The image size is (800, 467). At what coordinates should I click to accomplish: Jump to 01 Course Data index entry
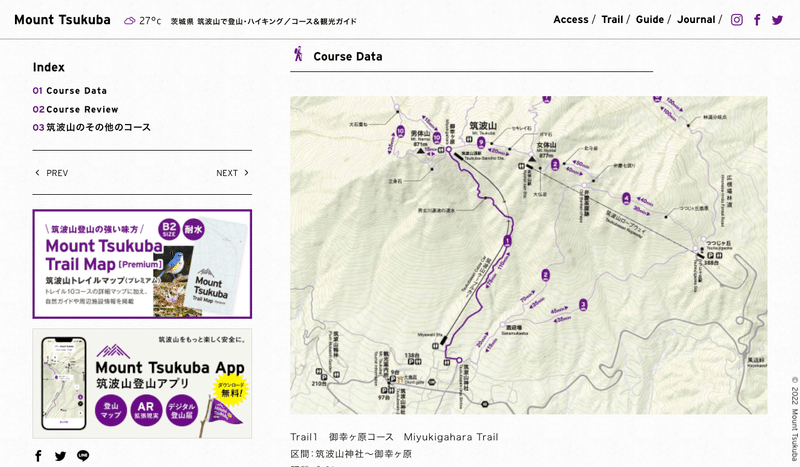[70, 91]
